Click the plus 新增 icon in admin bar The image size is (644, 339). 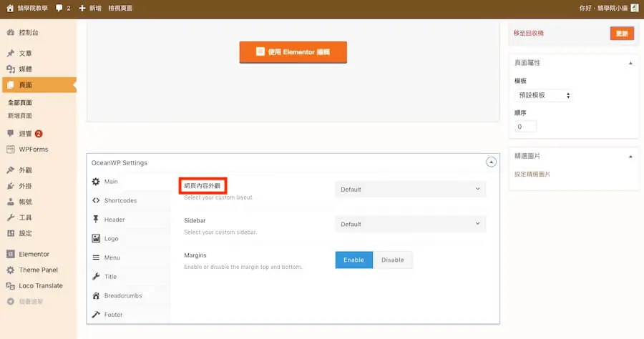click(x=82, y=8)
